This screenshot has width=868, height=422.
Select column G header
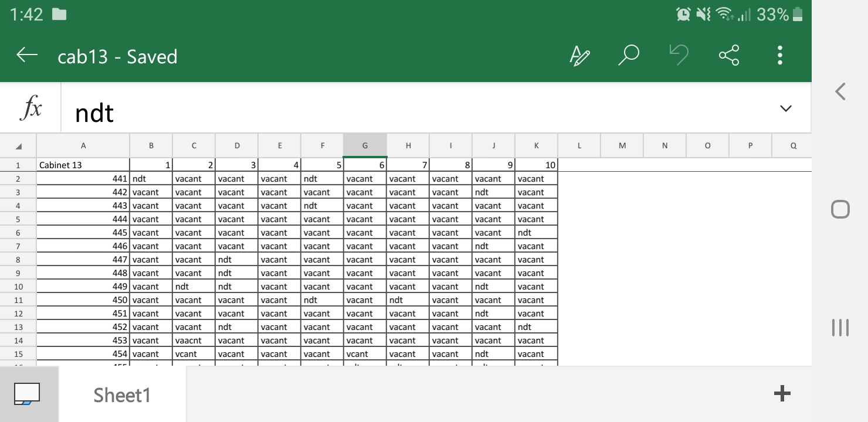click(365, 146)
